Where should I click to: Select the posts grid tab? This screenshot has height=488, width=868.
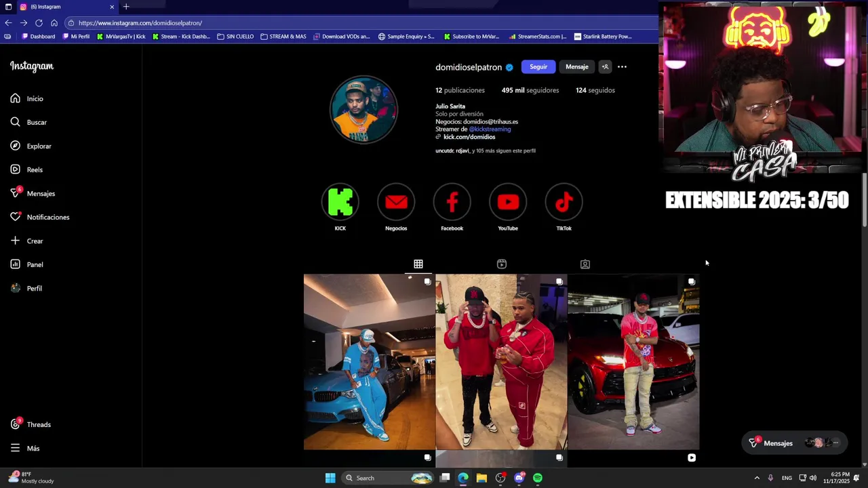click(418, 264)
